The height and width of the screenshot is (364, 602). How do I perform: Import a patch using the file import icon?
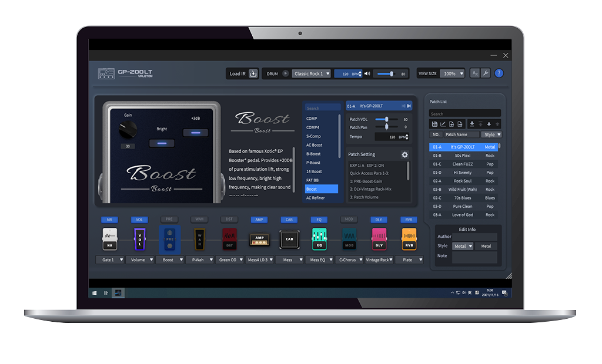[452, 124]
